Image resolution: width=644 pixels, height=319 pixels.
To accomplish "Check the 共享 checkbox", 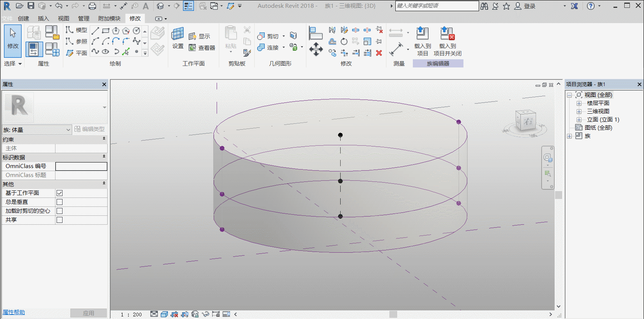I will pyautogui.click(x=60, y=220).
